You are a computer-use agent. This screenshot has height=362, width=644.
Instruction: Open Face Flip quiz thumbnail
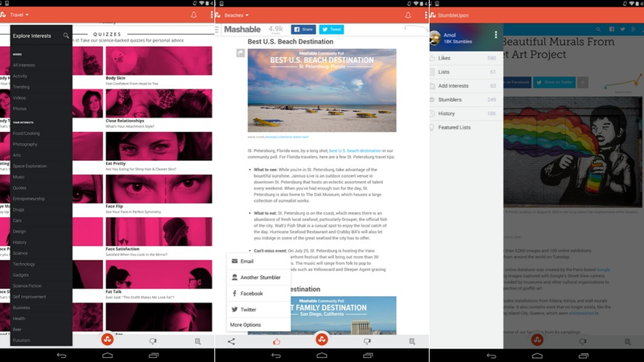click(x=159, y=189)
